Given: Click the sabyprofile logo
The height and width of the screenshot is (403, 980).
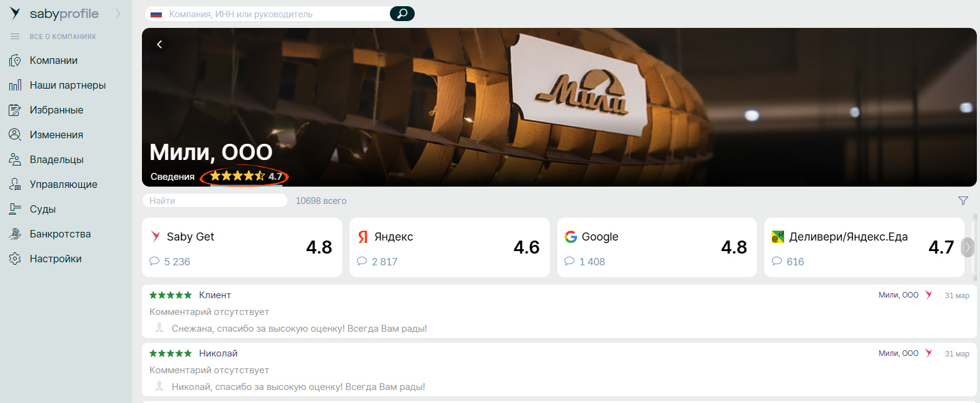Looking at the screenshot, I should [x=55, y=14].
